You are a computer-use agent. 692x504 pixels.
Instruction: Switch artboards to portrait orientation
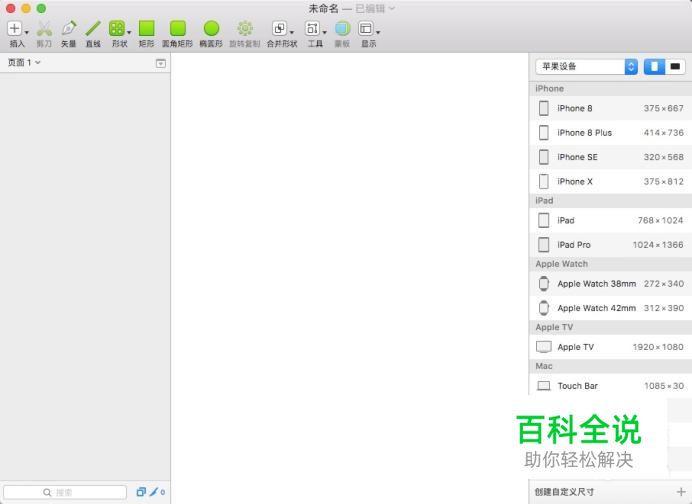click(654, 67)
